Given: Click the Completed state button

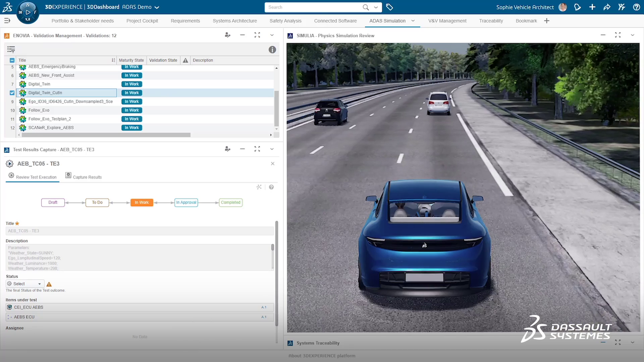Looking at the screenshot, I should point(230,203).
